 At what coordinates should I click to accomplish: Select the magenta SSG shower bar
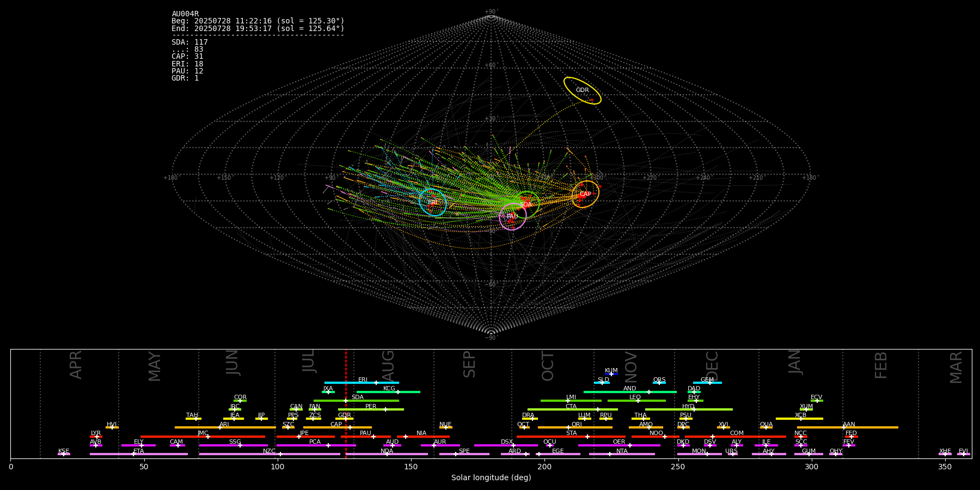click(234, 445)
